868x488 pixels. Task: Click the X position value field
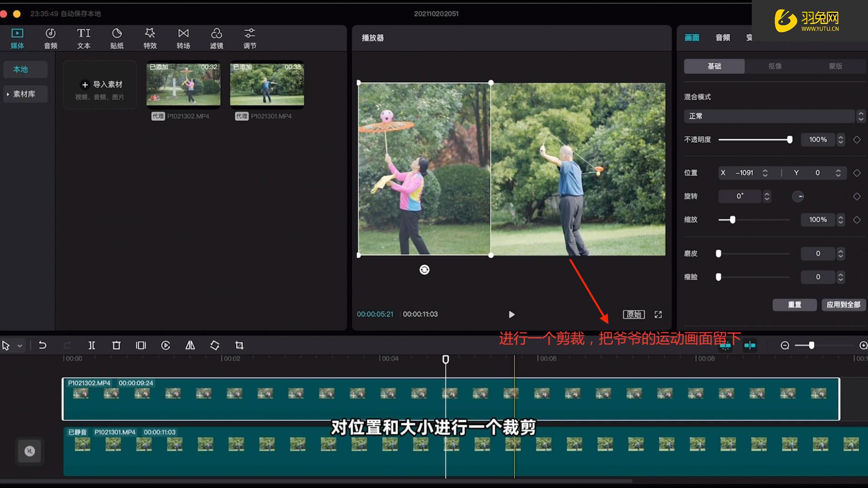pos(744,173)
